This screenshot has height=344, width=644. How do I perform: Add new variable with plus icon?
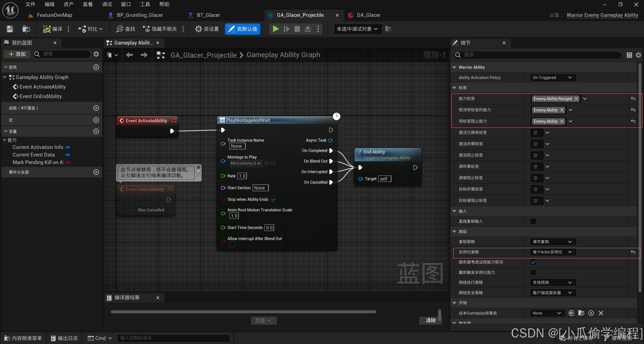[96, 131]
